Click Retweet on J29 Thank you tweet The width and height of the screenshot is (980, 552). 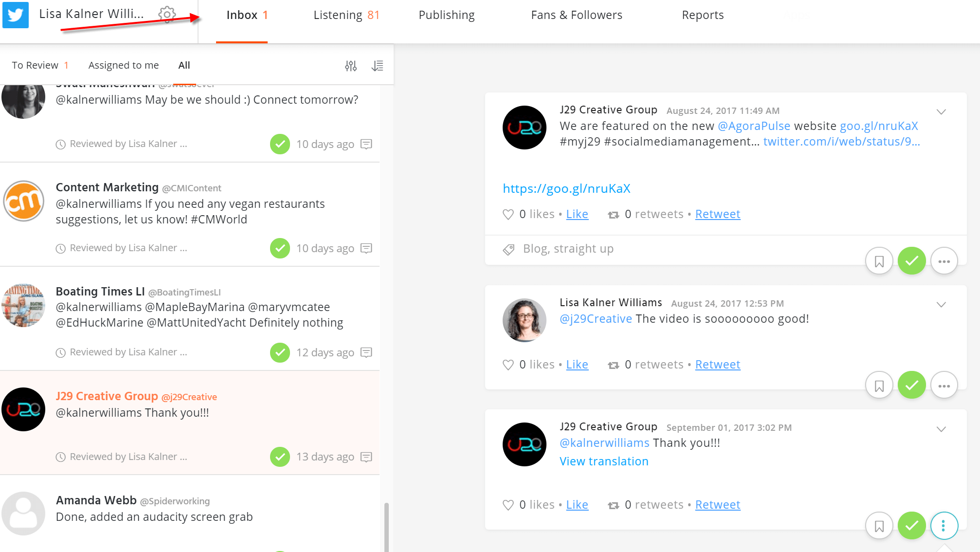[x=718, y=505]
